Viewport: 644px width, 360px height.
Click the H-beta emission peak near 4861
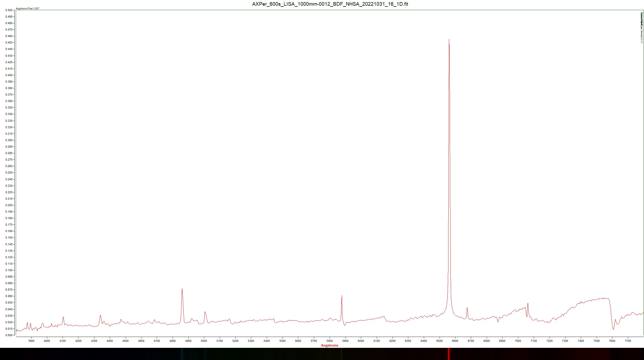coord(182,289)
